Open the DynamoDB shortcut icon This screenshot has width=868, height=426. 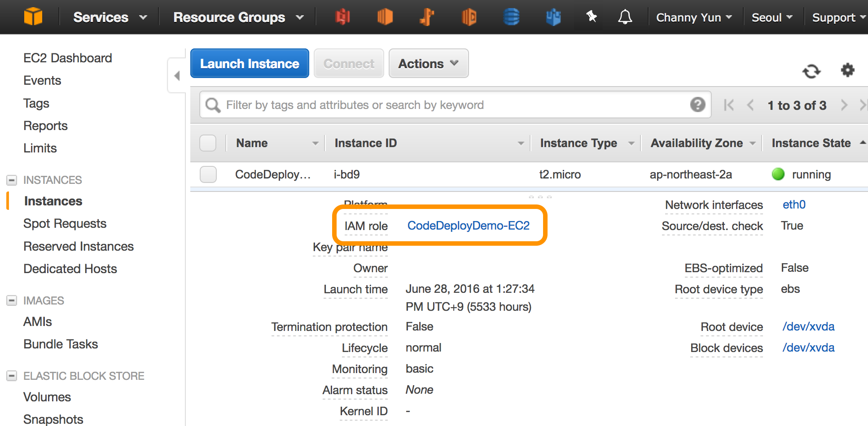click(511, 17)
